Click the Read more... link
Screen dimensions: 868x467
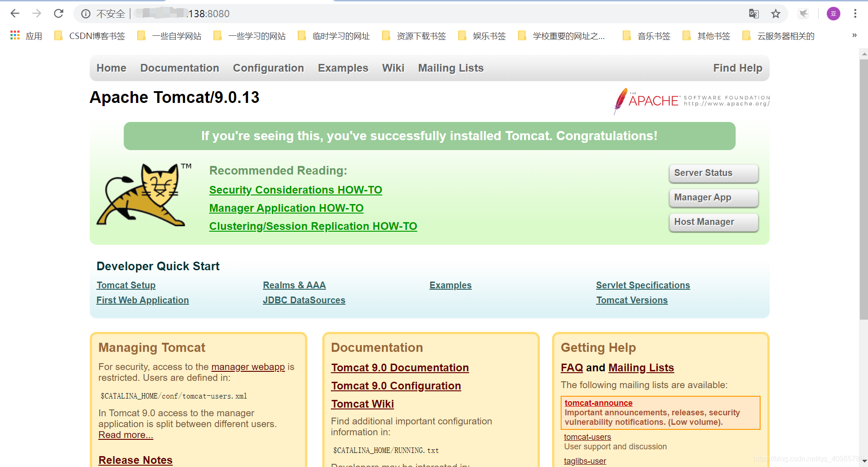tap(126, 435)
